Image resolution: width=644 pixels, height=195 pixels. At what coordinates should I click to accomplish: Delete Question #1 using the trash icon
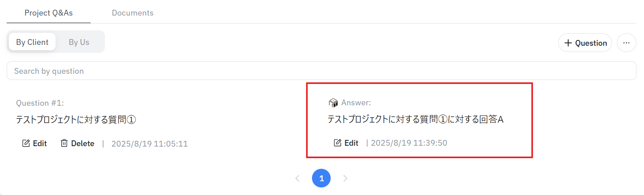click(64, 143)
